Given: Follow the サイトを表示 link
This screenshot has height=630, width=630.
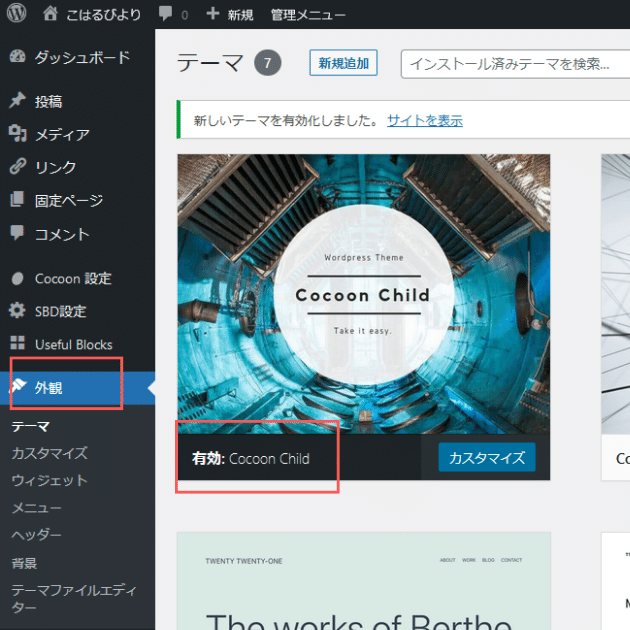Looking at the screenshot, I should point(425,120).
